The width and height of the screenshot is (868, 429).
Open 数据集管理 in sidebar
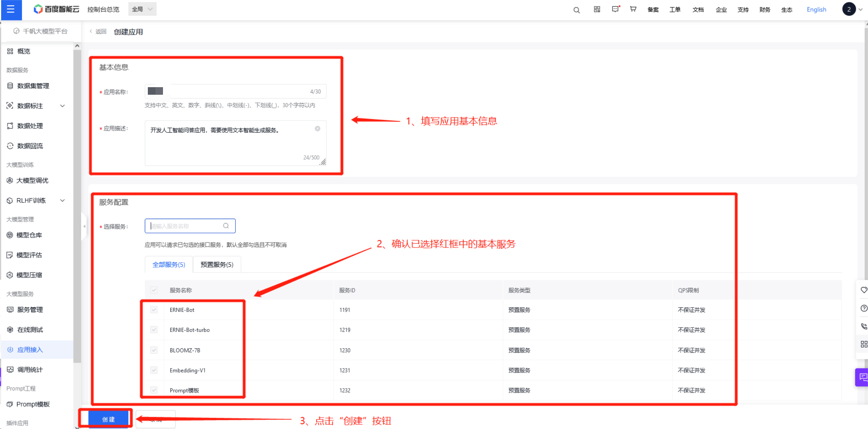[33, 86]
